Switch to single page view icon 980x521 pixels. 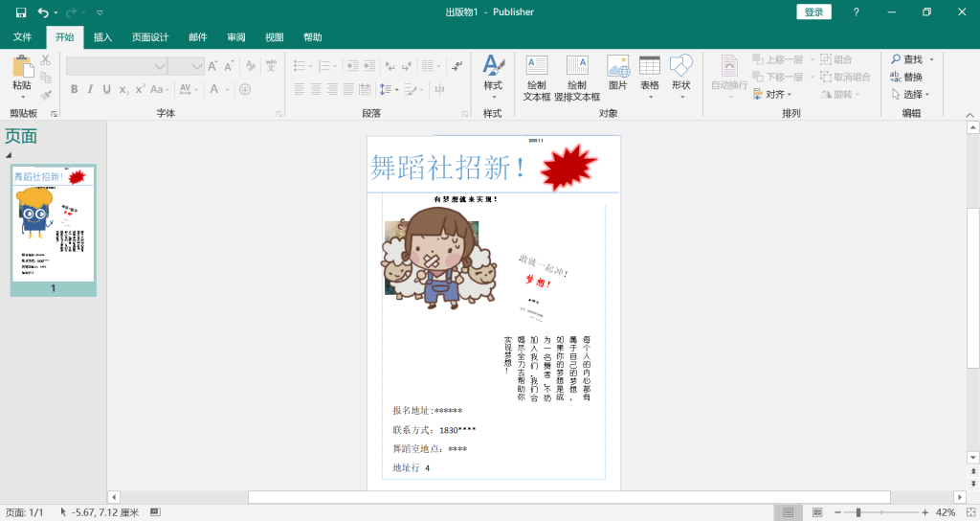[789, 512]
